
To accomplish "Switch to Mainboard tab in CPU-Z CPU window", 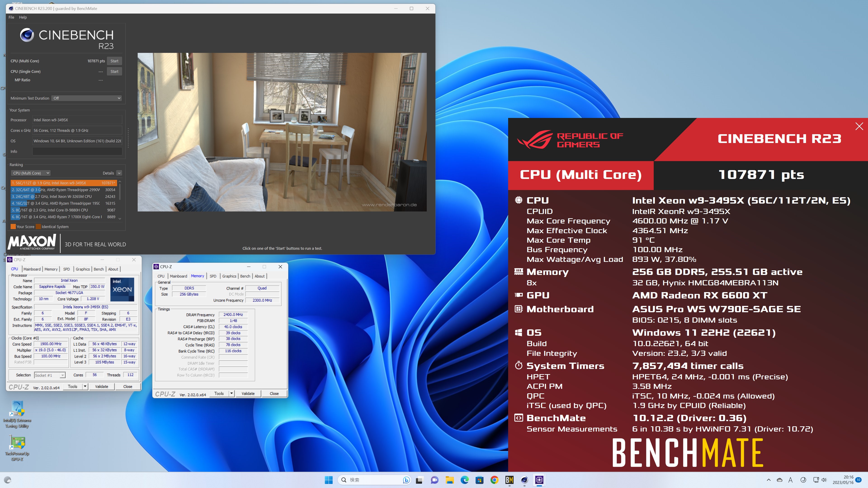I will point(32,269).
